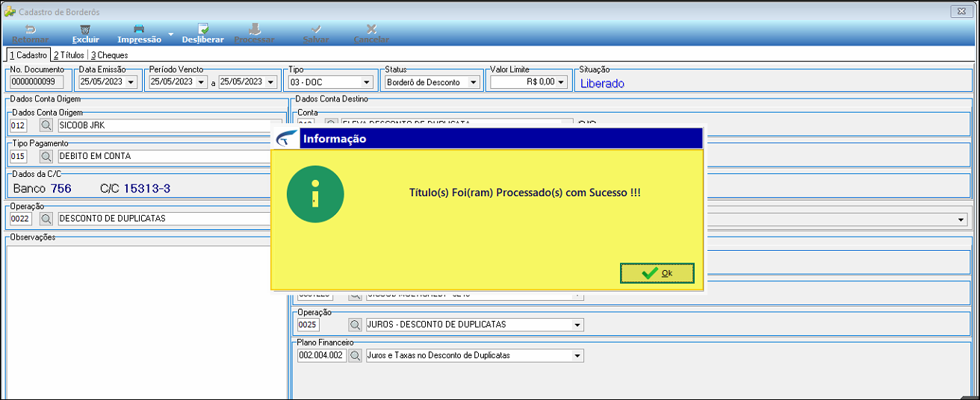The width and height of the screenshot is (980, 400).
Task: Open Plano Financeiro lookup magnifier icon
Action: [356, 355]
